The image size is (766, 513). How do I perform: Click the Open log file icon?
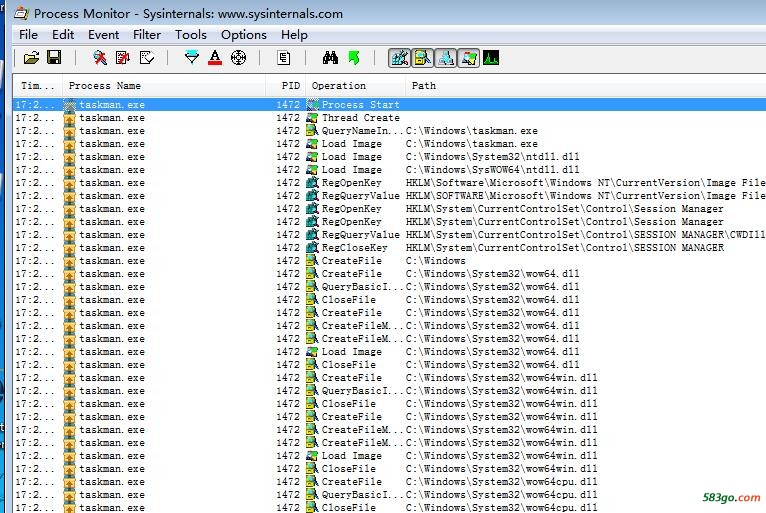point(31,58)
